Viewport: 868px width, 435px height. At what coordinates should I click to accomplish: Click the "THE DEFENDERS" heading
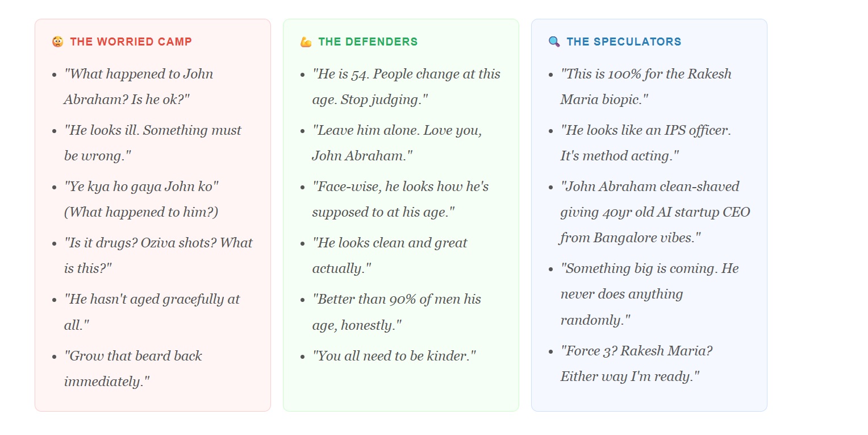coord(368,42)
